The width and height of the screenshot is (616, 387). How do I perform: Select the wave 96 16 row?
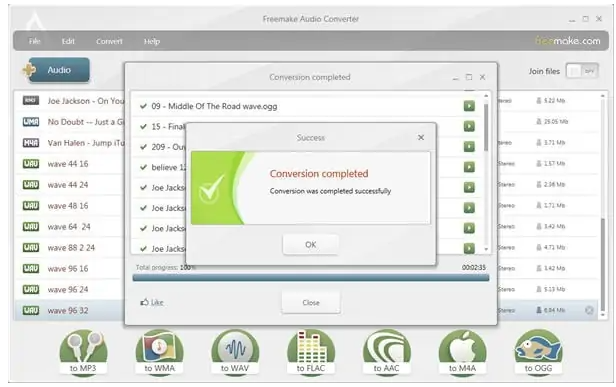click(x=69, y=269)
